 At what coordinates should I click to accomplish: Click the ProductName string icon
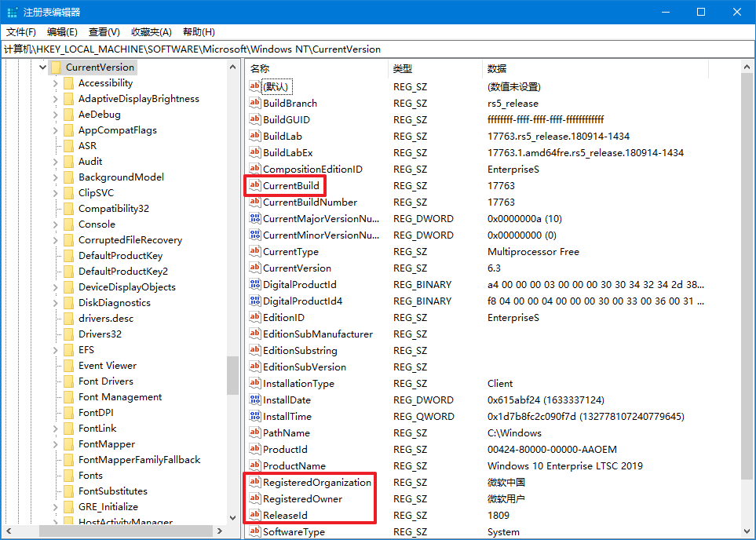click(254, 465)
